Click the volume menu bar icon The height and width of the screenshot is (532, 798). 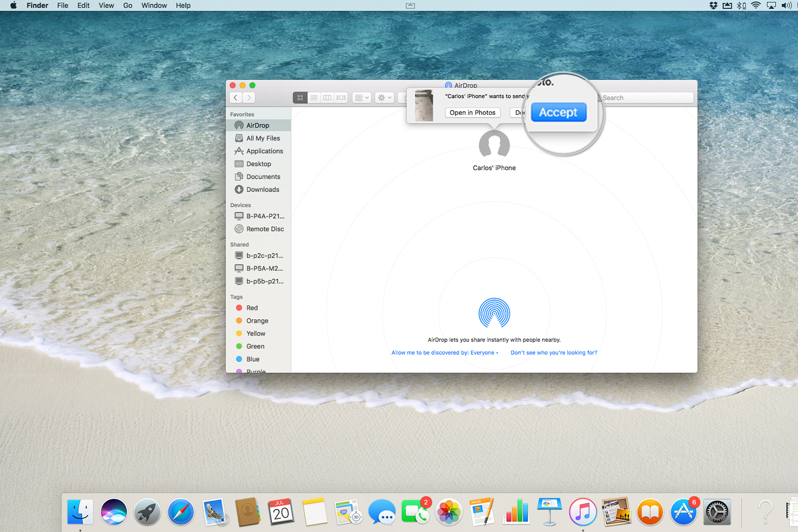pyautogui.click(x=786, y=5)
